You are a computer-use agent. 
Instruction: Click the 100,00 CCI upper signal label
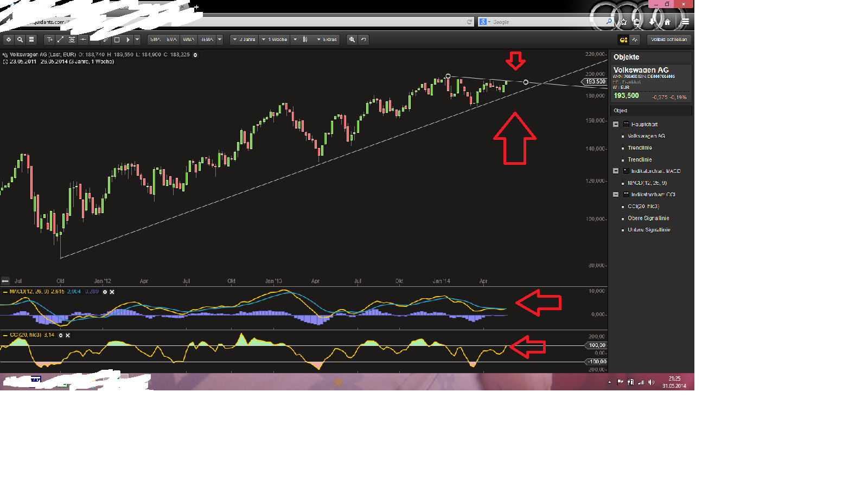596,345
